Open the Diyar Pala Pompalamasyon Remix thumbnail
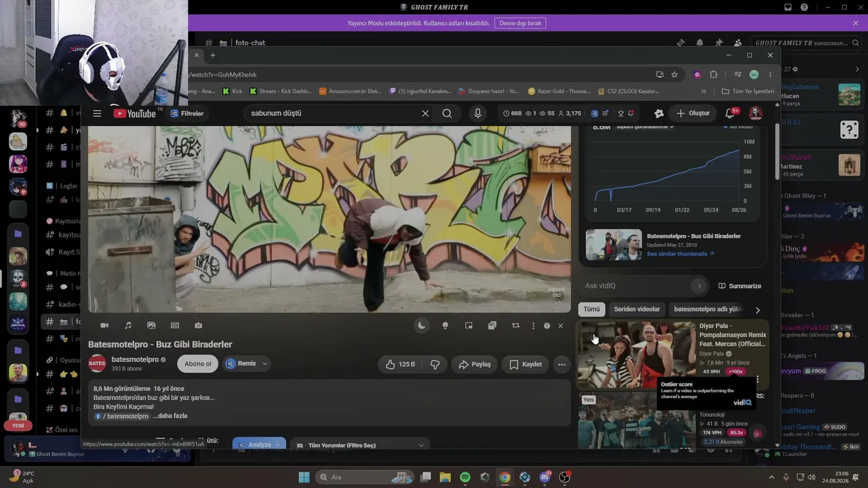This screenshot has height=488, width=868. 636,354
